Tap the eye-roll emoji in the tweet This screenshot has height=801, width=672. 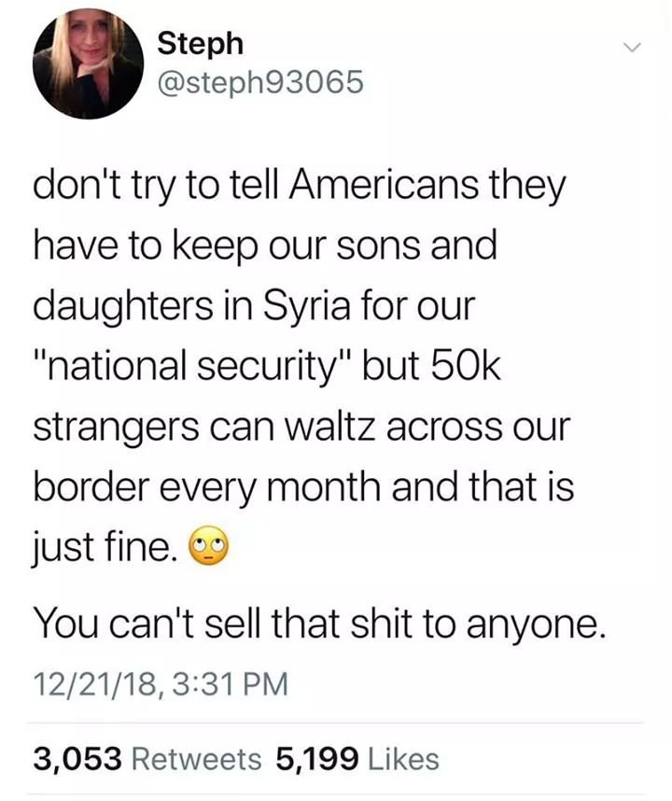208,544
